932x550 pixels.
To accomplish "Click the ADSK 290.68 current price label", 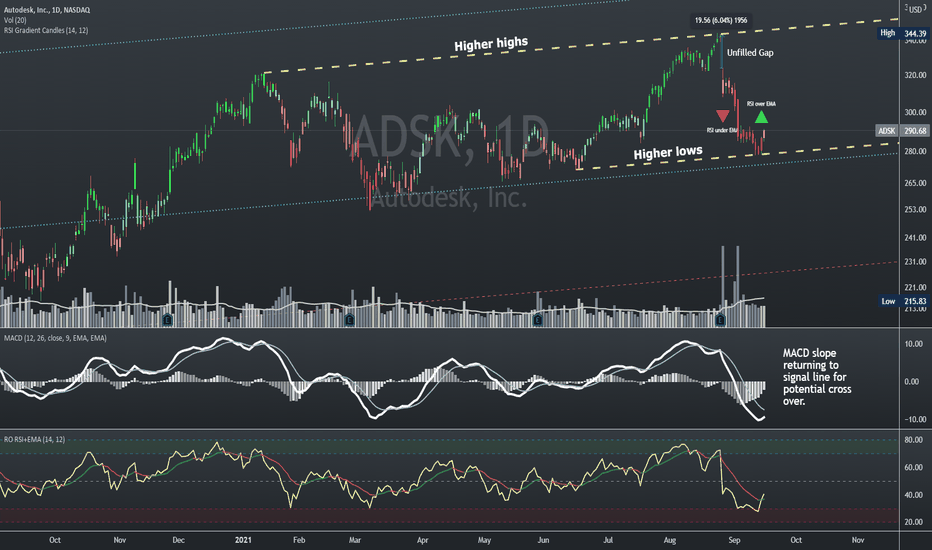I will click(902, 131).
